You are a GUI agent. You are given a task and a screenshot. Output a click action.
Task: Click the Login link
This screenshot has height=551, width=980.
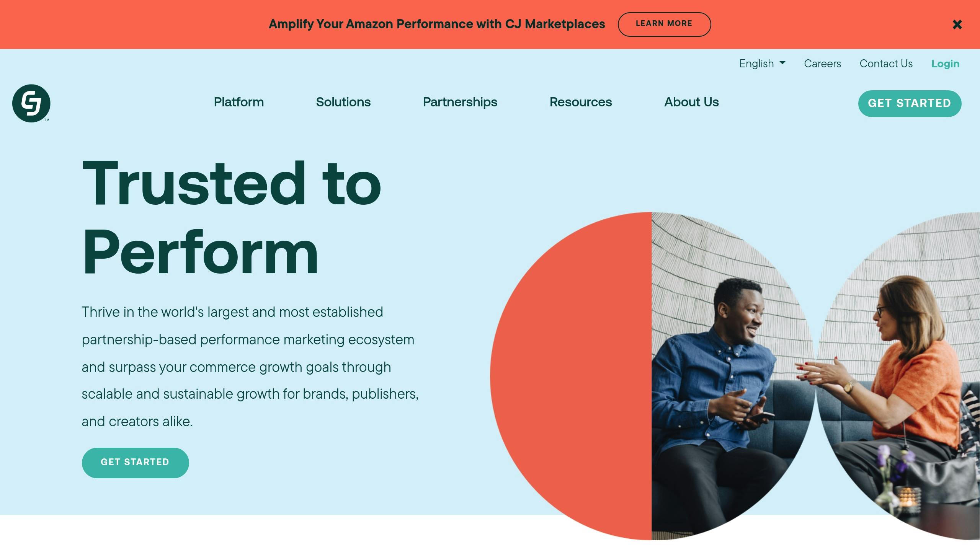click(945, 64)
